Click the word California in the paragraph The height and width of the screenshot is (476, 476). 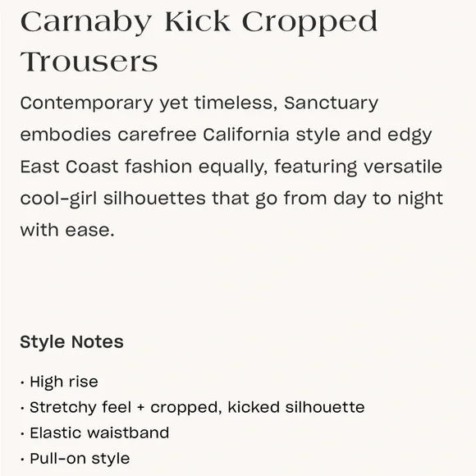(x=246, y=135)
